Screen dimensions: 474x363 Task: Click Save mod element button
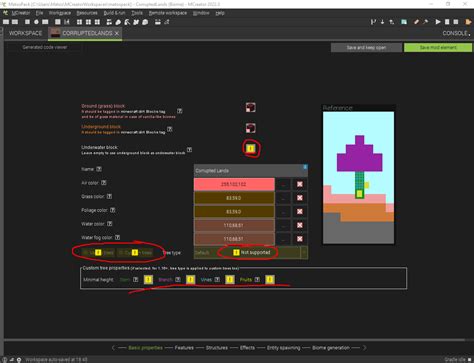click(x=438, y=47)
